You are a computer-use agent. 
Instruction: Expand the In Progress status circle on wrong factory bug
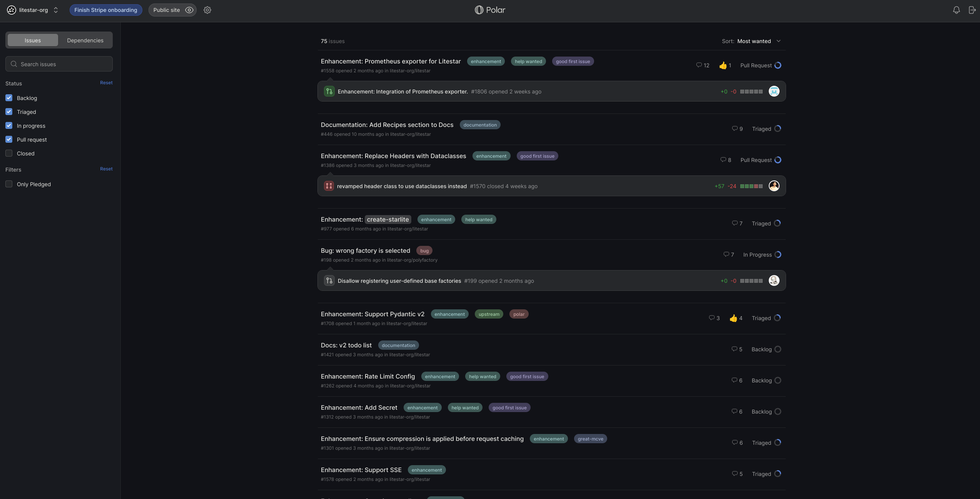pos(778,254)
